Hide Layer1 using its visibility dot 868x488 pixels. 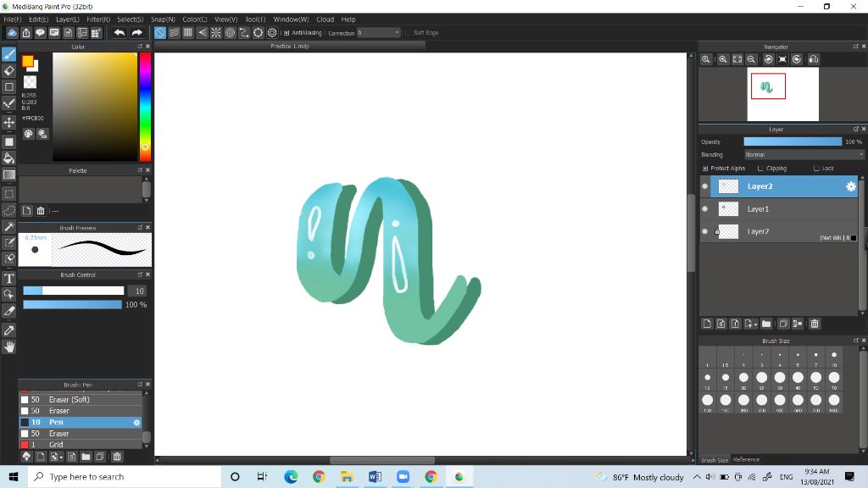click(x=704, y=209)
